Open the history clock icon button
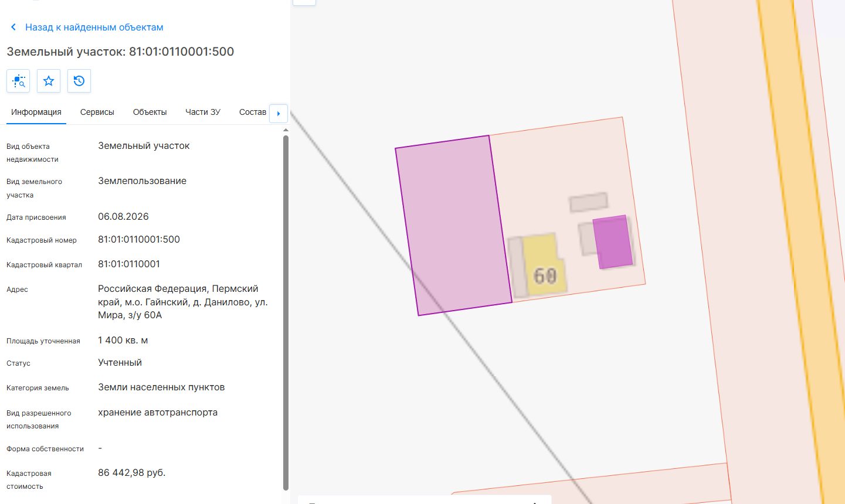The width and height of the screenshot is (845, 504). (x=79, y=81)
